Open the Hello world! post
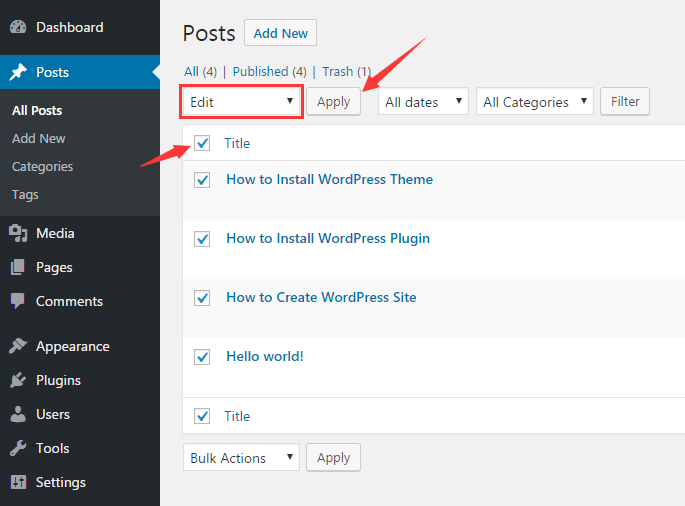The width and height of the screenshot is (685, 506). [x=265, y=356]
